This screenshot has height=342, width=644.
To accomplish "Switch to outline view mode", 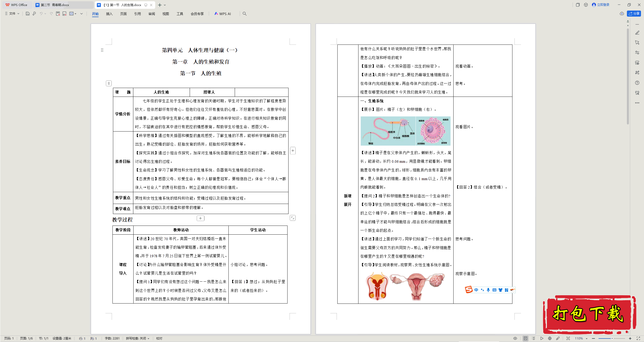I will [x=533, y=338].
